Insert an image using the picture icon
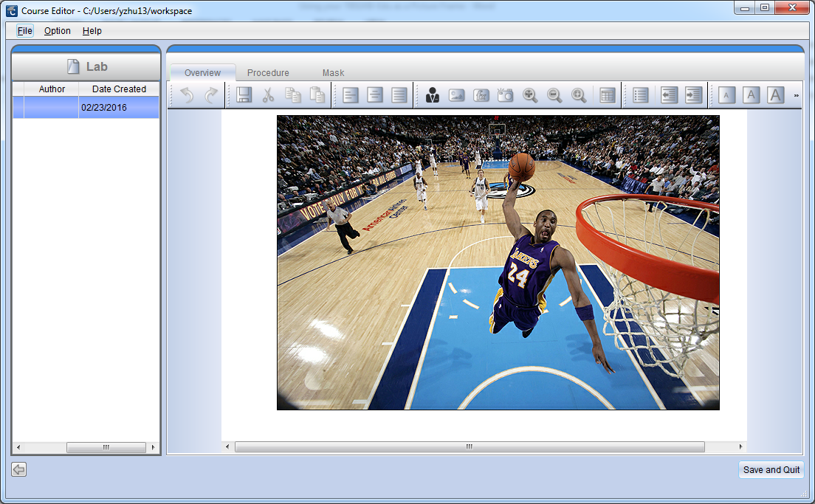Screen dimensions: 815x504 point(457,94)
